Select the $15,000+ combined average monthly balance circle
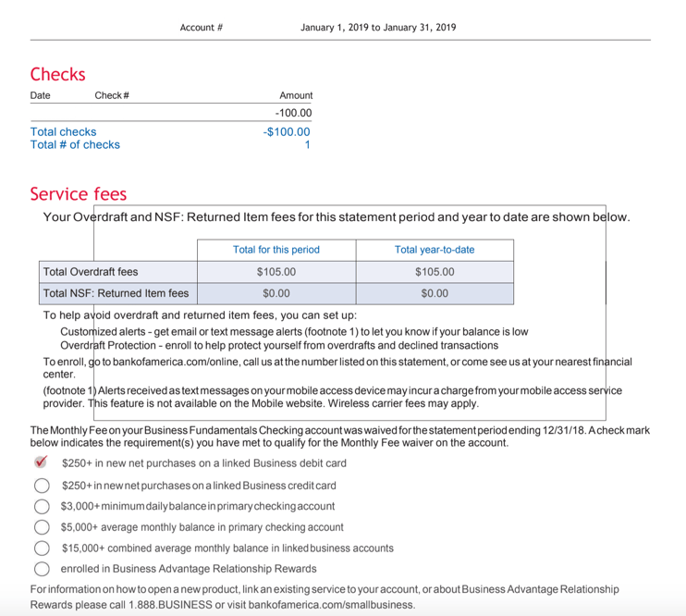The width and height of the screenshot is (686, 616). pos(42,548)
